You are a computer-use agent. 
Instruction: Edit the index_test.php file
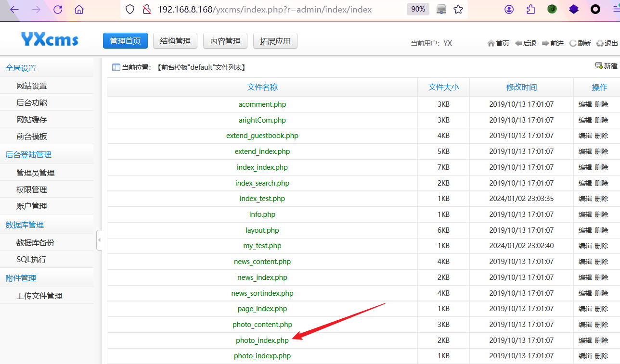click(x=585, y=199)
